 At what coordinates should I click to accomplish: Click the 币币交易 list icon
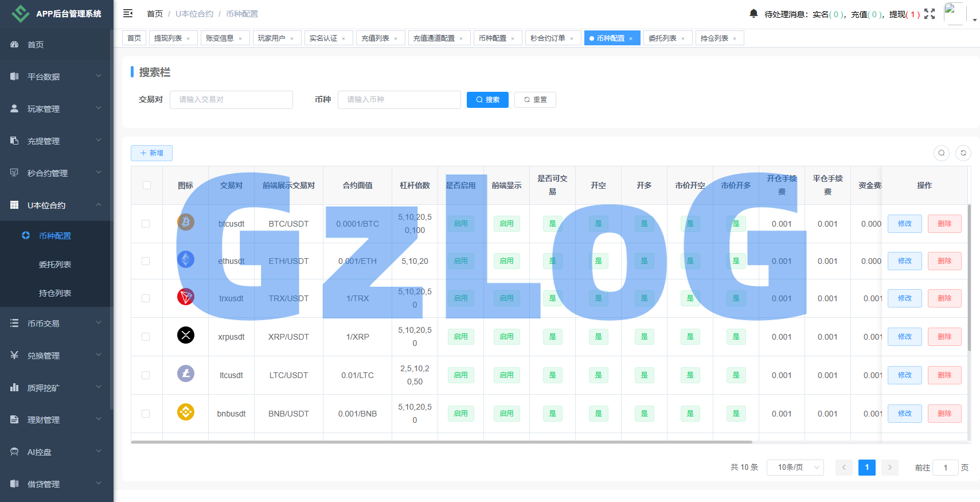(x=14, y=323)
